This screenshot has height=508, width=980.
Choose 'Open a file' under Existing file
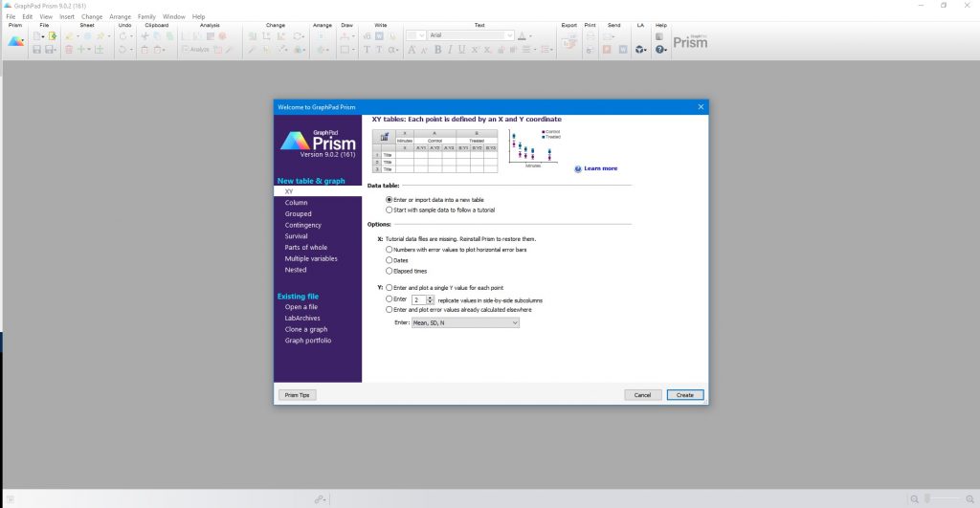[301, 307]
